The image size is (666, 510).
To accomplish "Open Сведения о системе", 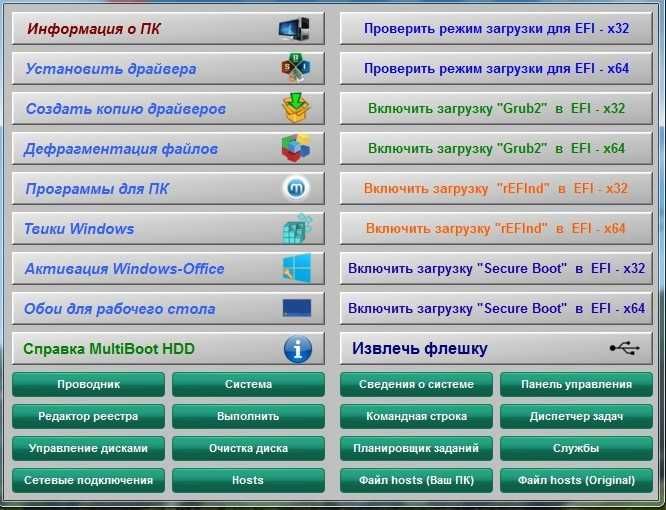I will pyautogui.click(x=416, y=384).
